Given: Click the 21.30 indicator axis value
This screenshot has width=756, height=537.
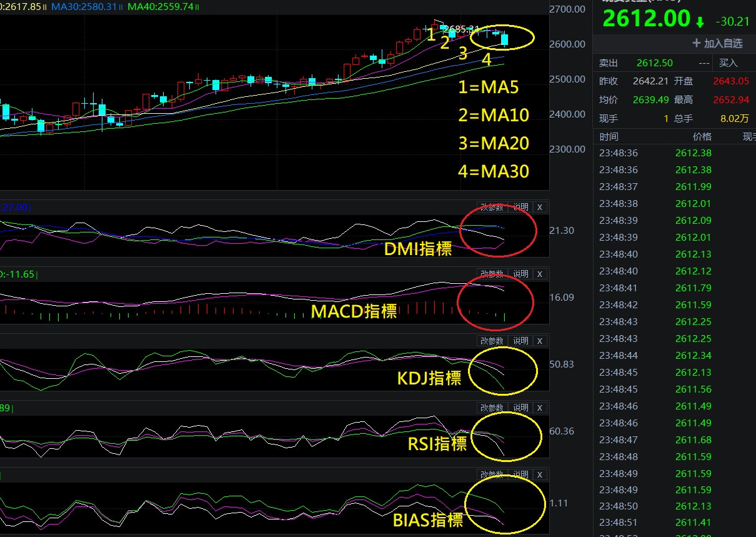Looking at the screenshot, I should (561, 231).
